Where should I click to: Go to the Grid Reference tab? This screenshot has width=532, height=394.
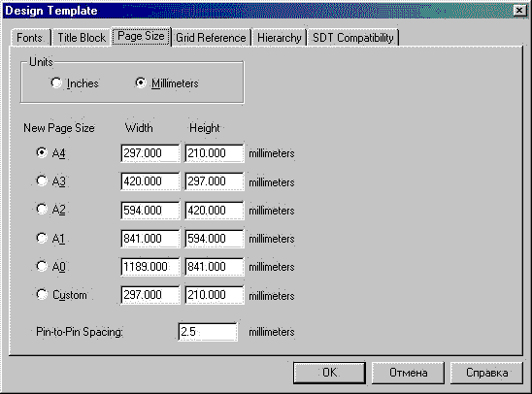tap(211, 38)
